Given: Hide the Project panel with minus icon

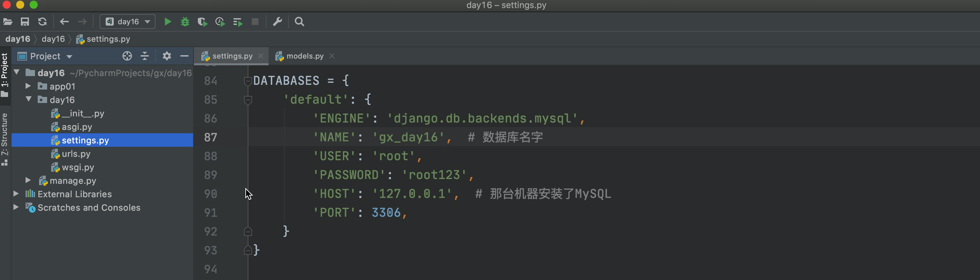Looking at the screenshot, I should coord(184,56).
